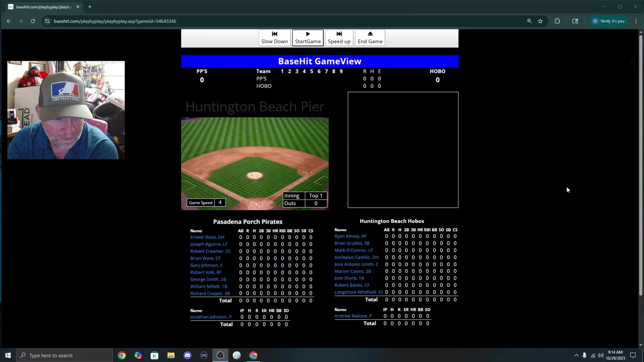Open player Gary Johnson, C
The width and height of the screenshot is (644, 362).
tap(206, 265)
